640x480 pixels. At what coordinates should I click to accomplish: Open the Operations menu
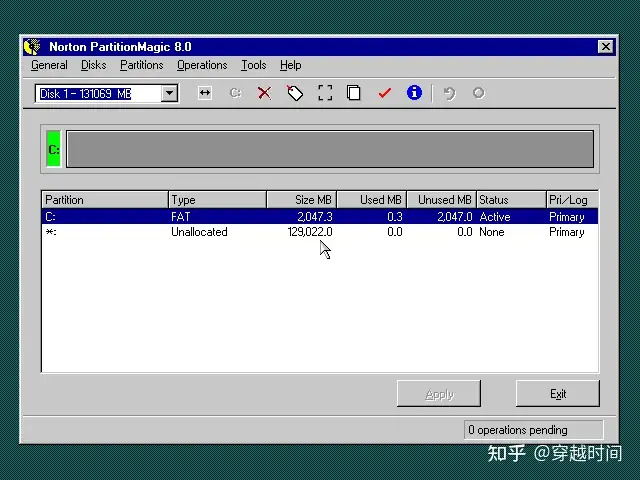pos(202,65)
